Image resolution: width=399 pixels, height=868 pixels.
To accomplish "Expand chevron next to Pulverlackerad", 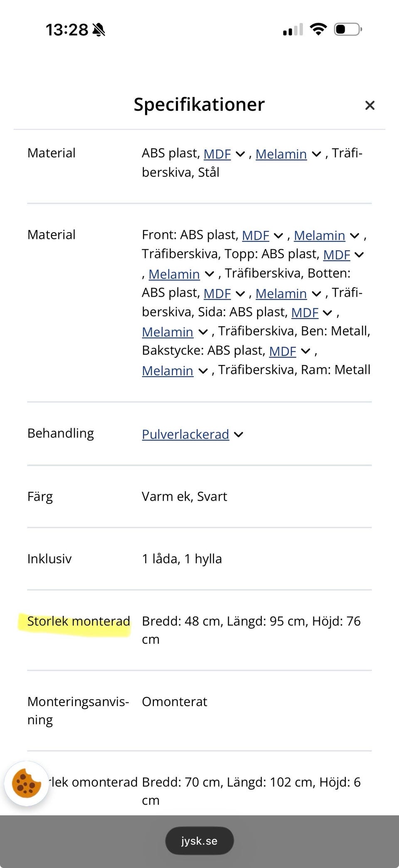I will tap(239, 434).
